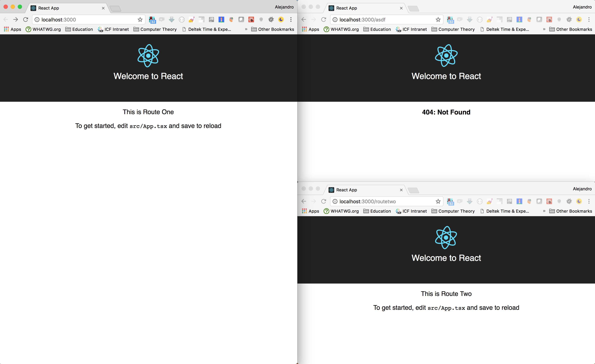Click the nail polish extension icon in asdf window

tap(489, 19)
